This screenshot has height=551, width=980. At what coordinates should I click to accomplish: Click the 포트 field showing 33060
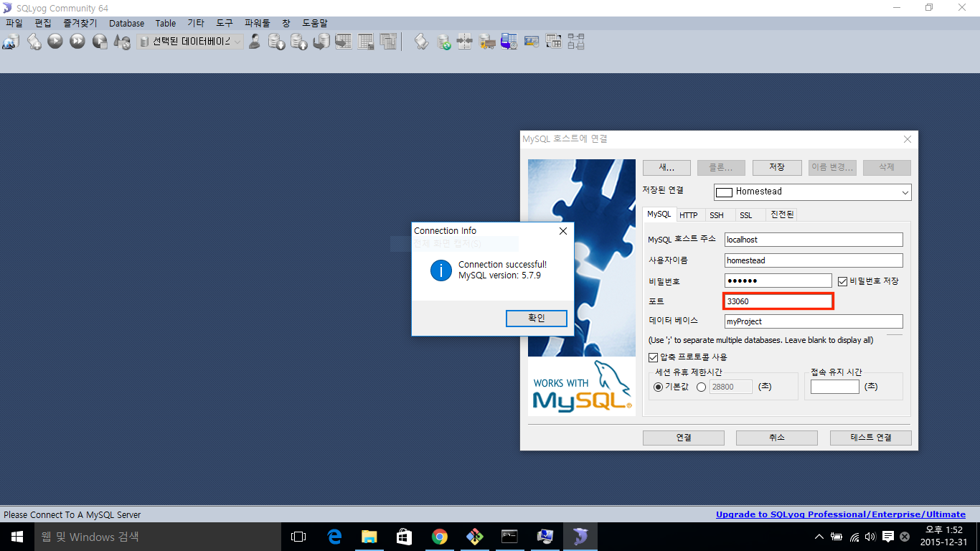click(778, 301)
